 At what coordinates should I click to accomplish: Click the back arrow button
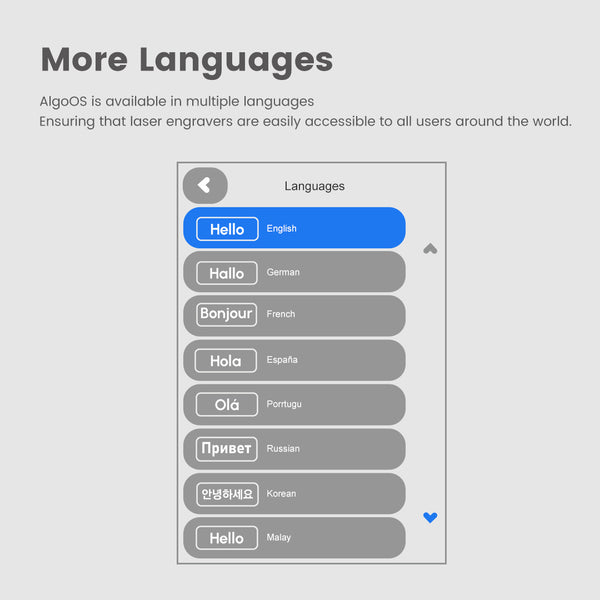[205, 185]
